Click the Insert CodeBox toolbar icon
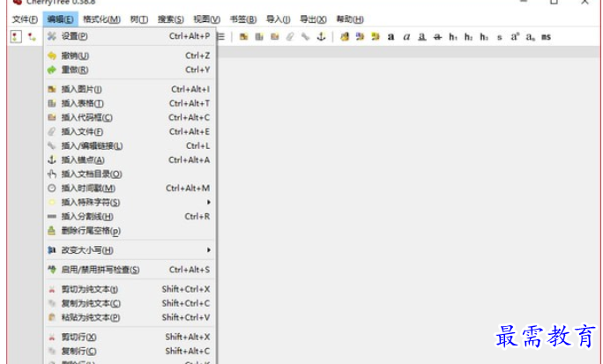 (274, 37)
